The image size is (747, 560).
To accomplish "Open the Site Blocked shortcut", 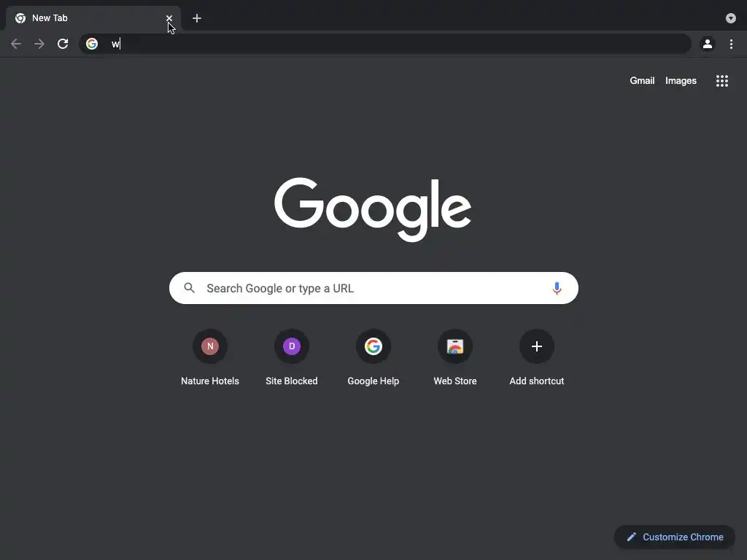I will [292, 357].
